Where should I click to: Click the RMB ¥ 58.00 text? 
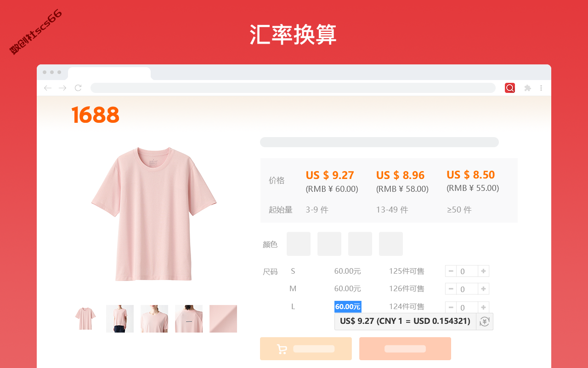coord(402,189)
